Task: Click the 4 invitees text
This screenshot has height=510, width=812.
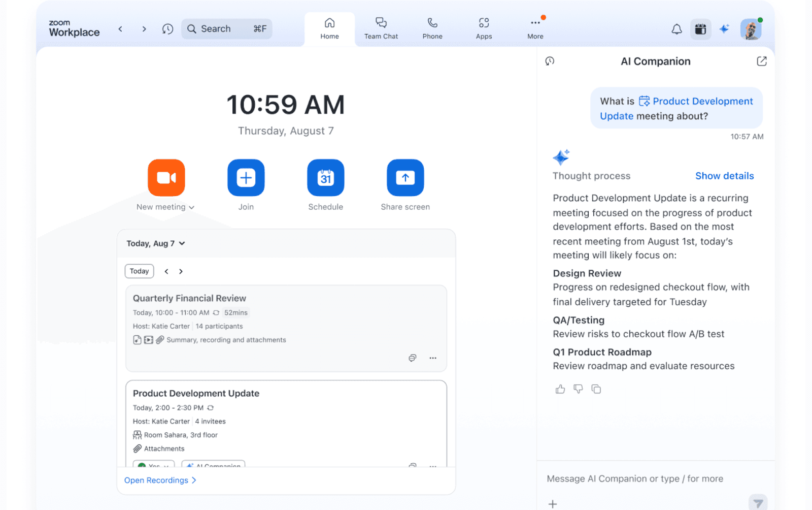Action: [x=211, y=421]
